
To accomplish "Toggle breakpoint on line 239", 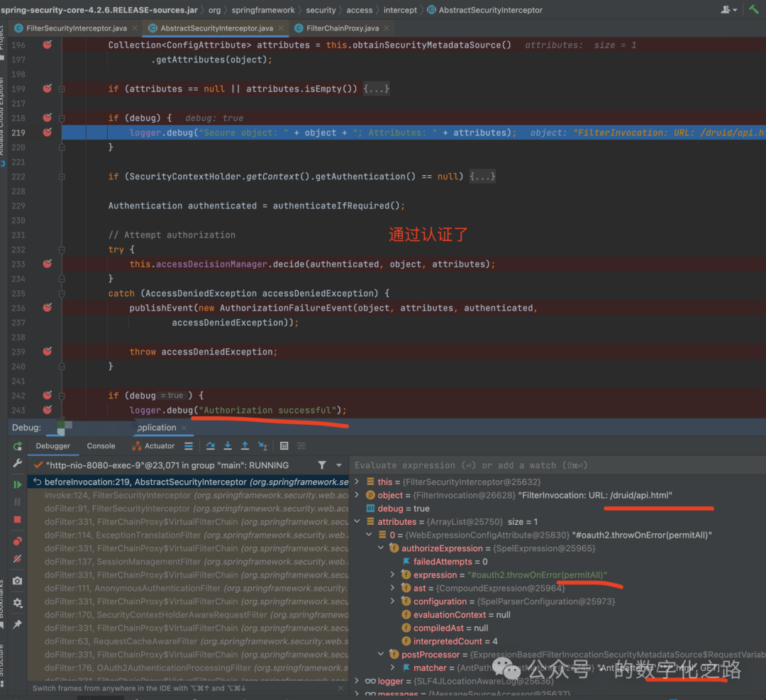I will (x=48, y=351).
